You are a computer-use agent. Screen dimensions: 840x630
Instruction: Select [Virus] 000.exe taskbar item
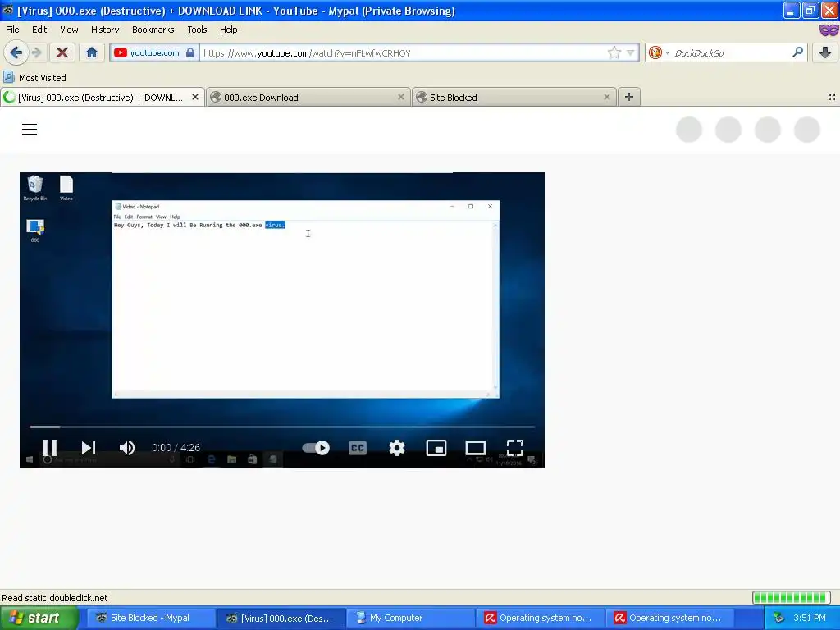281,618
